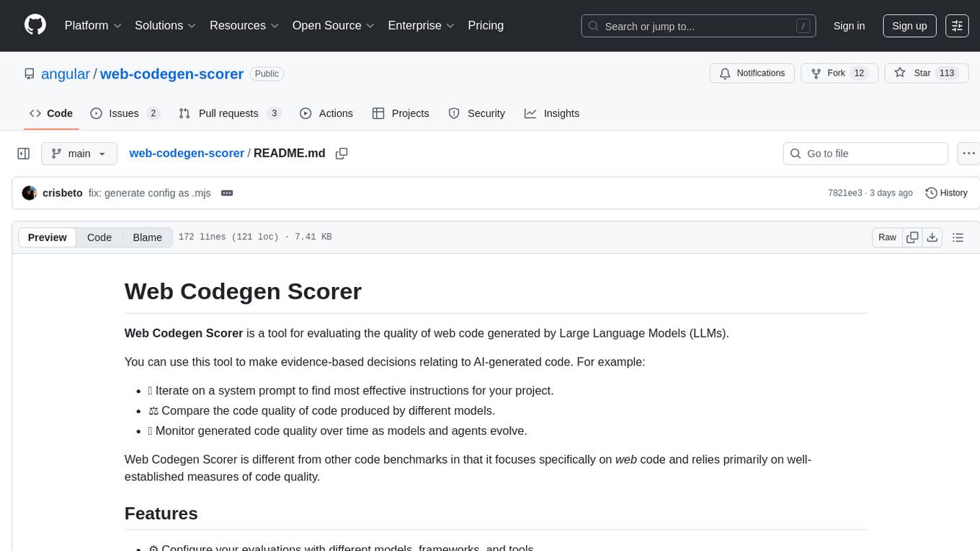980x551 pixels.
Task: Focus the Search or jump to field
Action: (698, 26)
